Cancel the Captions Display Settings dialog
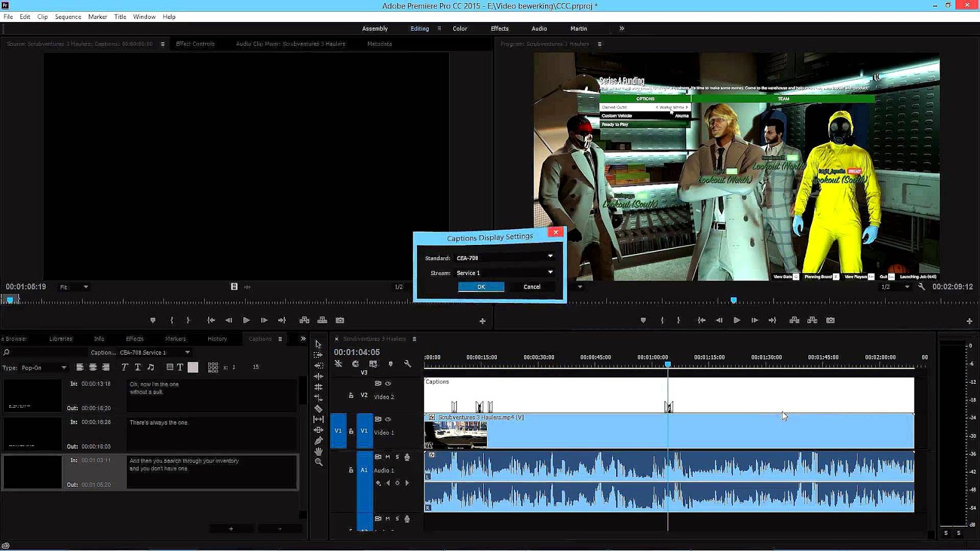Screen dimensions: 980x551 tap(532, 287)
